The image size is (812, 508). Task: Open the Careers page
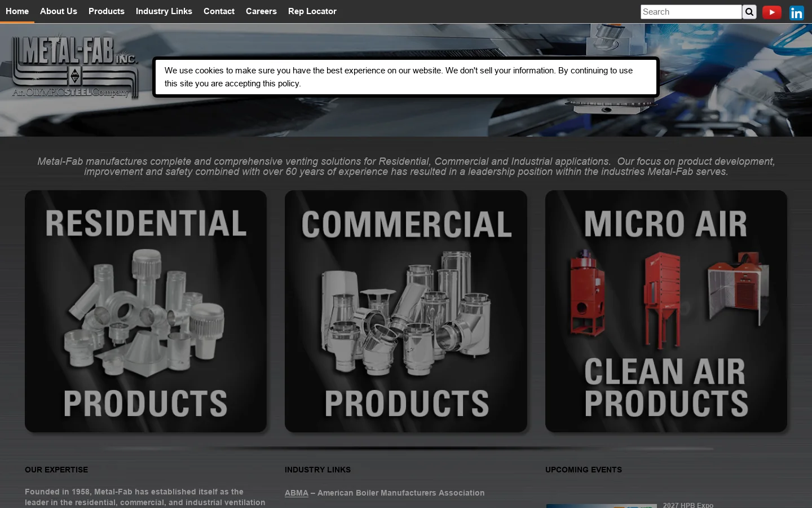261,11
